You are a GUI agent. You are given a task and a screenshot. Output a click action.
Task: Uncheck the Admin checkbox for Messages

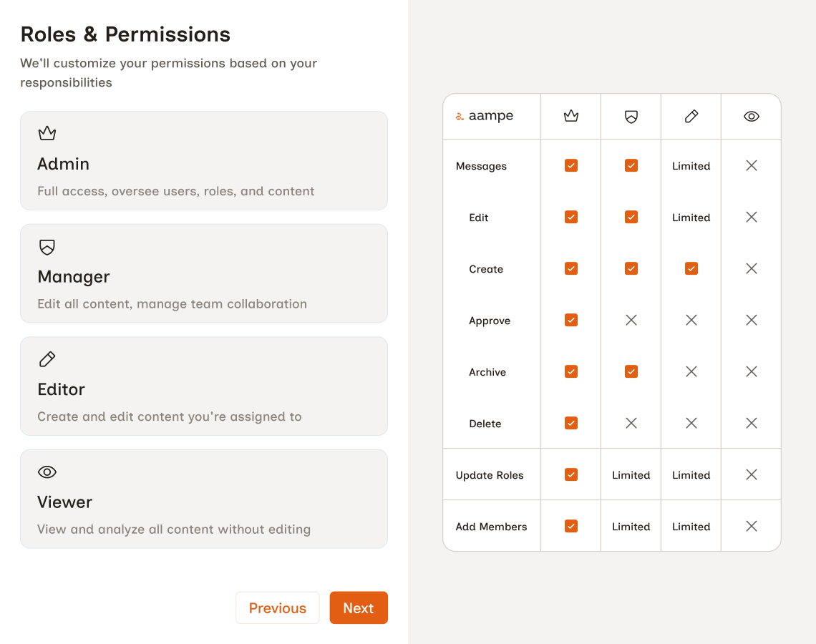click(x=570, y=165)
